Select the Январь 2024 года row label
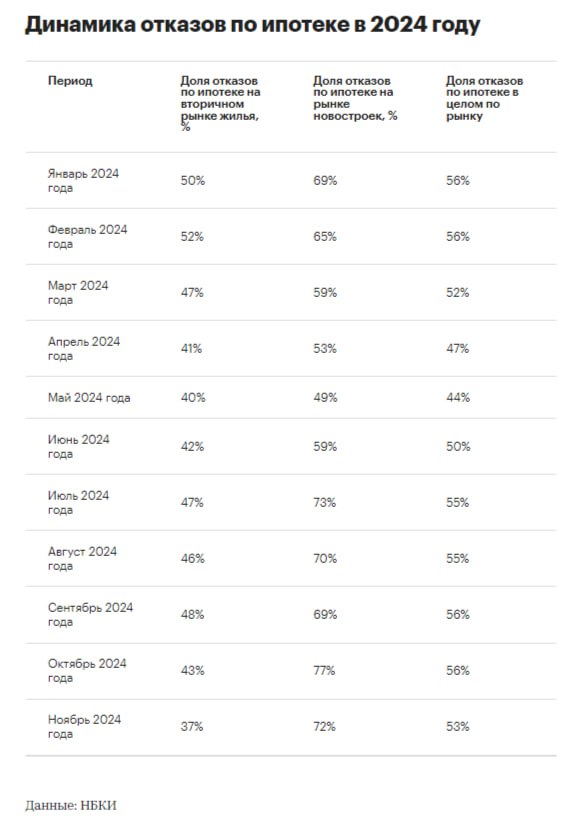Viewport: 572px width, 823px height. click(x=83, y=181)
